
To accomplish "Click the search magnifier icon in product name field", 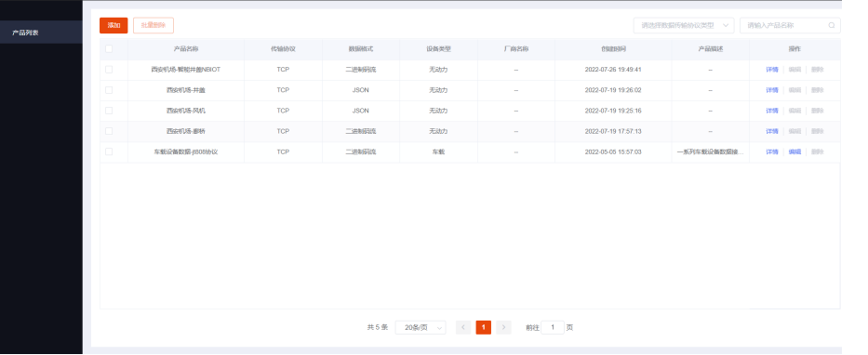I will tap(832, 25).
